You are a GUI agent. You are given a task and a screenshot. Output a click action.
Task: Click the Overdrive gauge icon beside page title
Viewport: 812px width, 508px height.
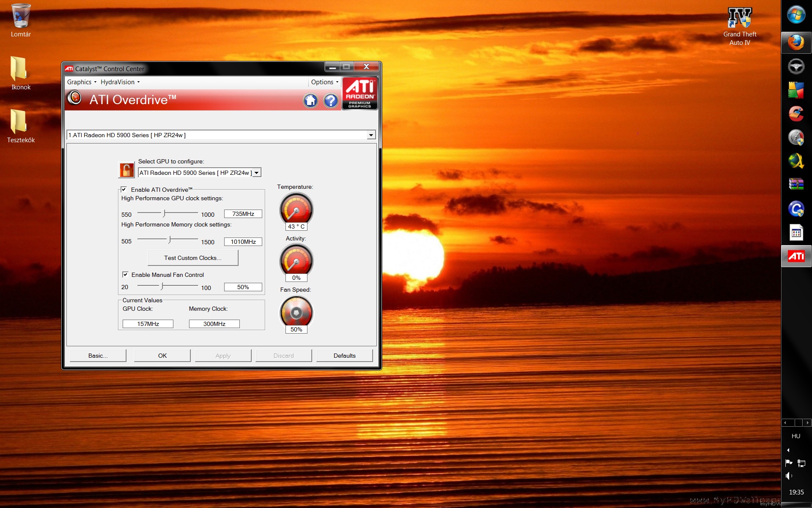point(75,98)
